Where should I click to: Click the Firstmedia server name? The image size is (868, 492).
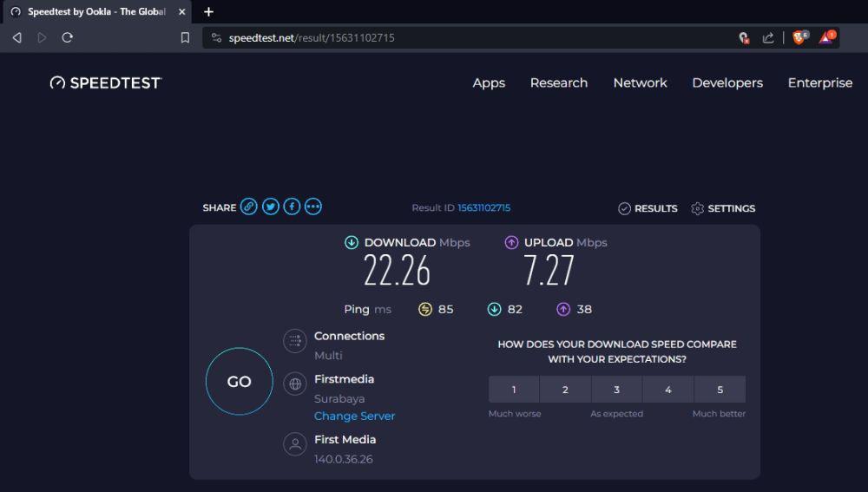coord(344,379)
